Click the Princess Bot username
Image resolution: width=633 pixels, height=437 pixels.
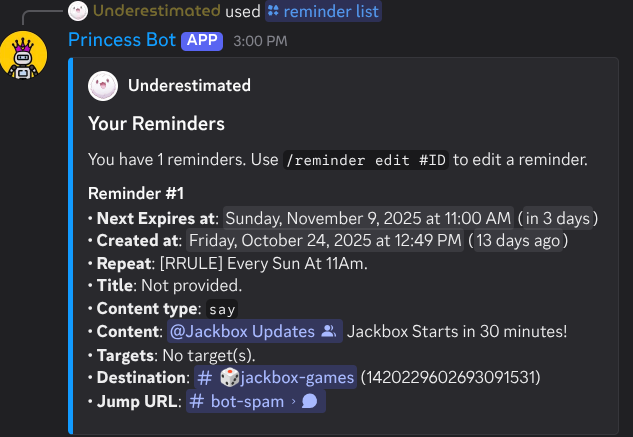[122, 41]
